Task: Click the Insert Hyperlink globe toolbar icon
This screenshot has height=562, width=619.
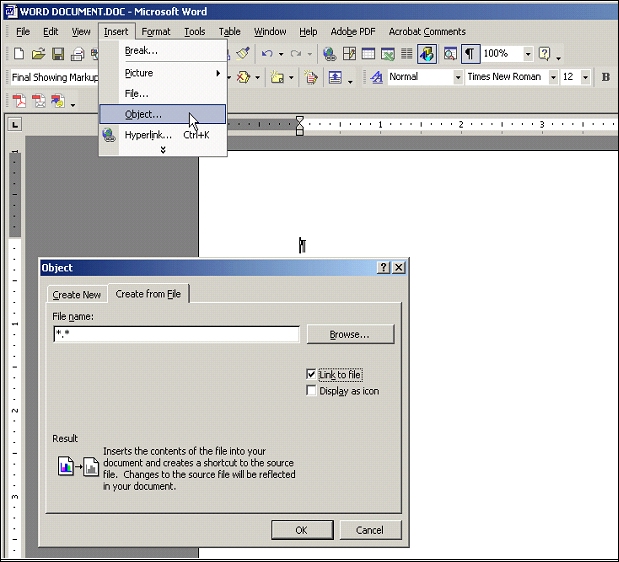Action: (329, 54)
